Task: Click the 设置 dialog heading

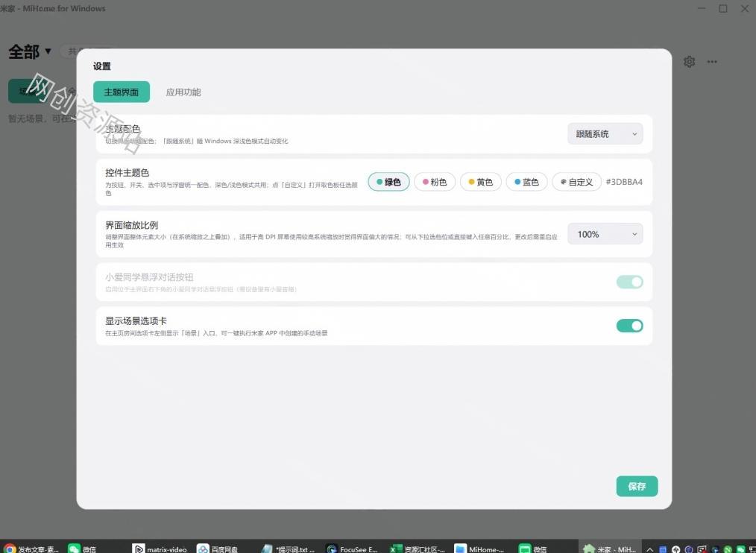Action: coord(101,66)
